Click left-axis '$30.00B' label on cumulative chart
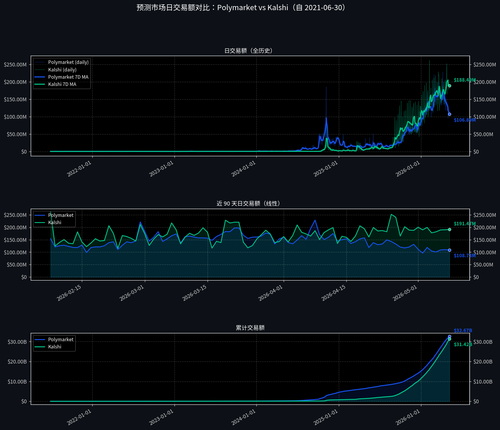 [x=17, y=342]
